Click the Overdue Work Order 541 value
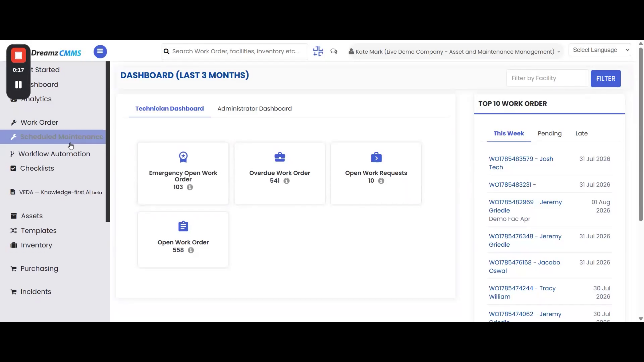The width and height of the screenshot is (644, 362). pyautogui.click(x=275, y=181)
